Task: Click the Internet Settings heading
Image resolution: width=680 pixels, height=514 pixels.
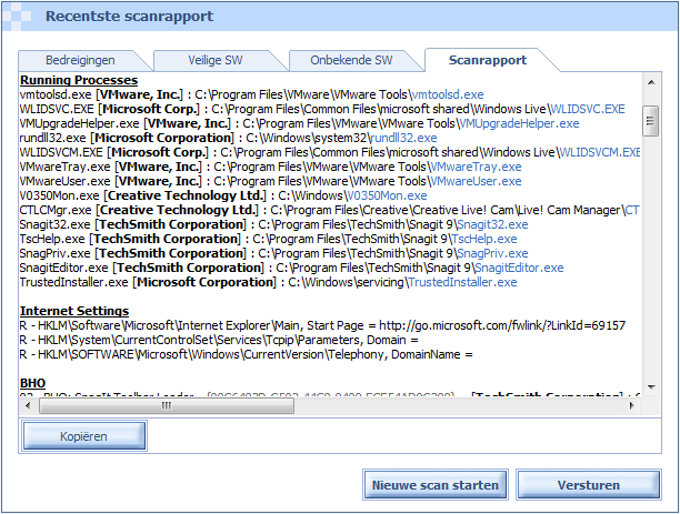Action: point(74,311)
